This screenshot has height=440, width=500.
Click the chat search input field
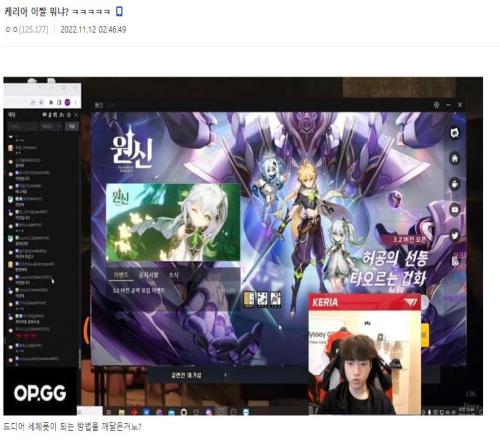tap(23, 126)
